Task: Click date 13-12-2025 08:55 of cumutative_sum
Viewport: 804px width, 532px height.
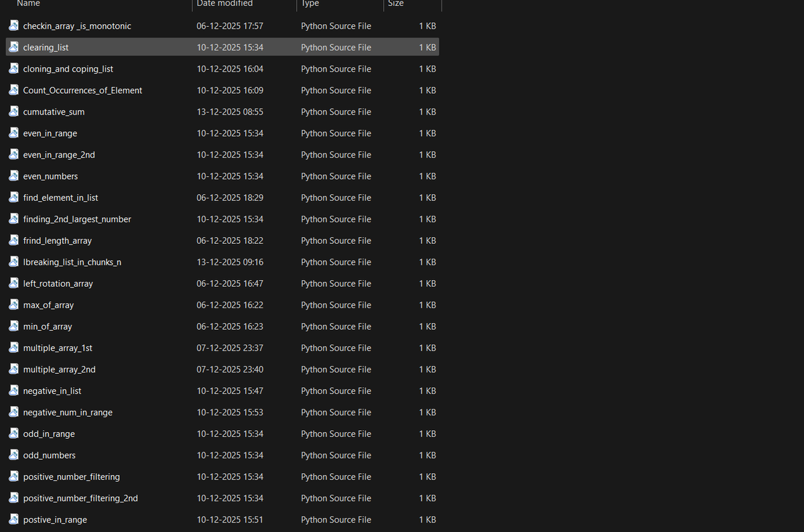Action: [x=230, y=112]
